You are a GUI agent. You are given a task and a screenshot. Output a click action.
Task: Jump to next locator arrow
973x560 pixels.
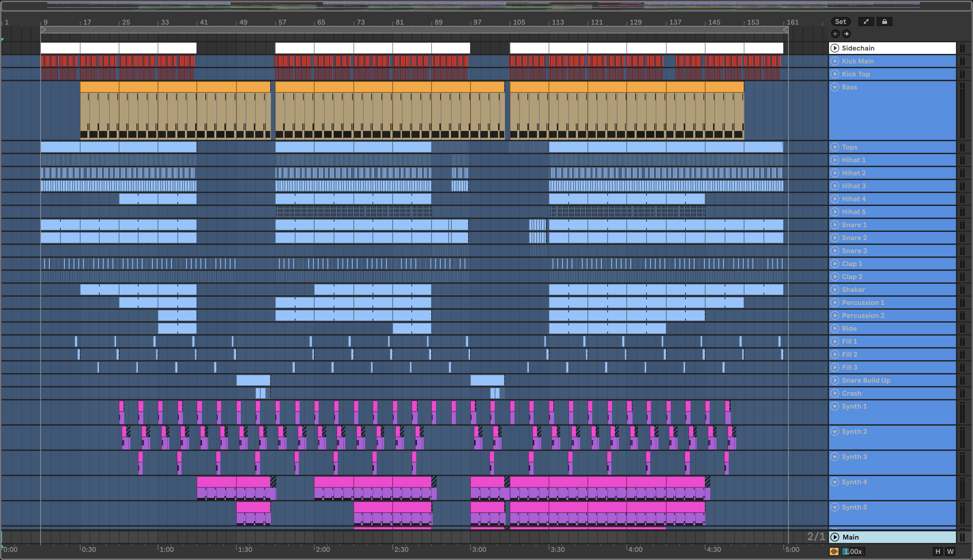pos(846,34)
